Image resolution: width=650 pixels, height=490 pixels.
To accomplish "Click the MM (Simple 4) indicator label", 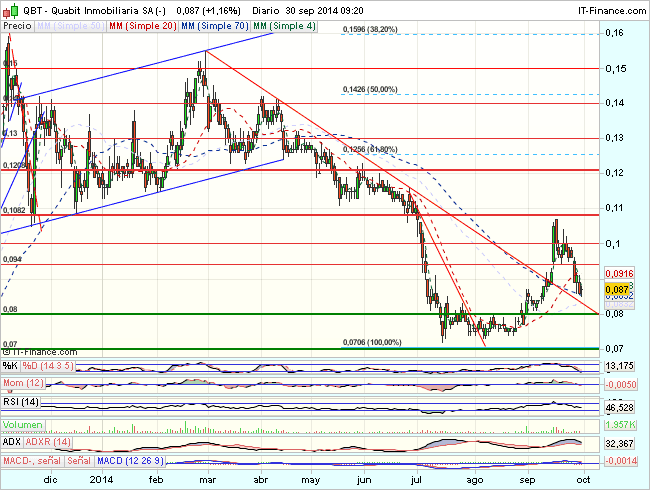I will (x=284, y=26).
